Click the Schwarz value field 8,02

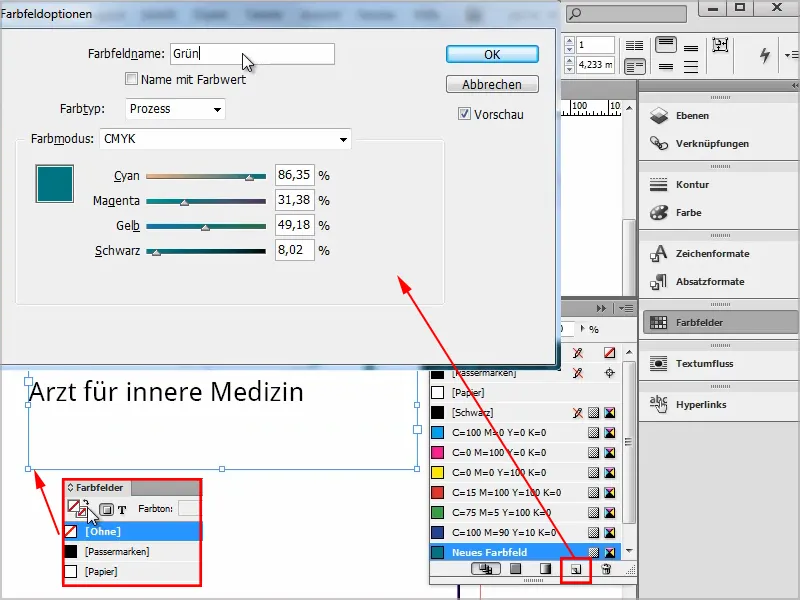click(294, 250)
